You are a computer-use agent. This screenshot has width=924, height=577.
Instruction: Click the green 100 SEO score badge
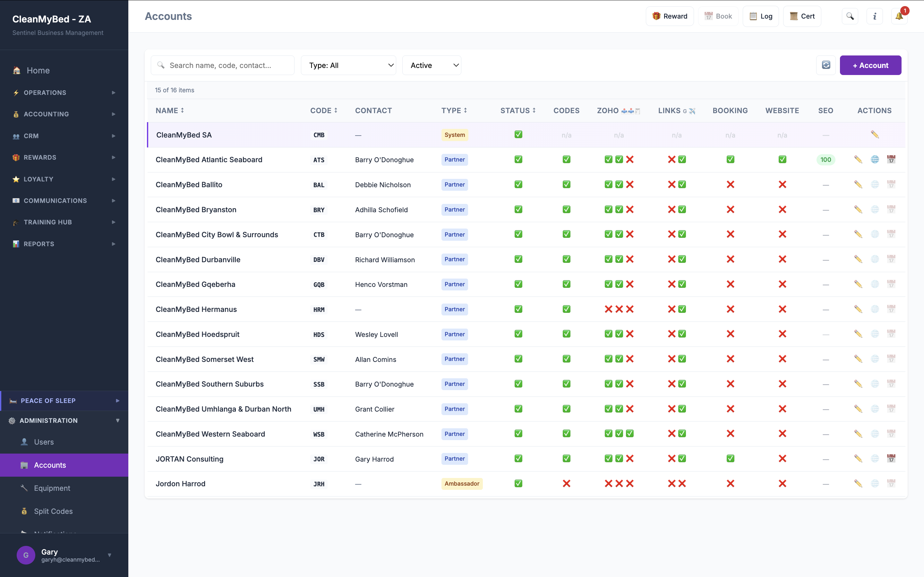(x=826, y=160)
